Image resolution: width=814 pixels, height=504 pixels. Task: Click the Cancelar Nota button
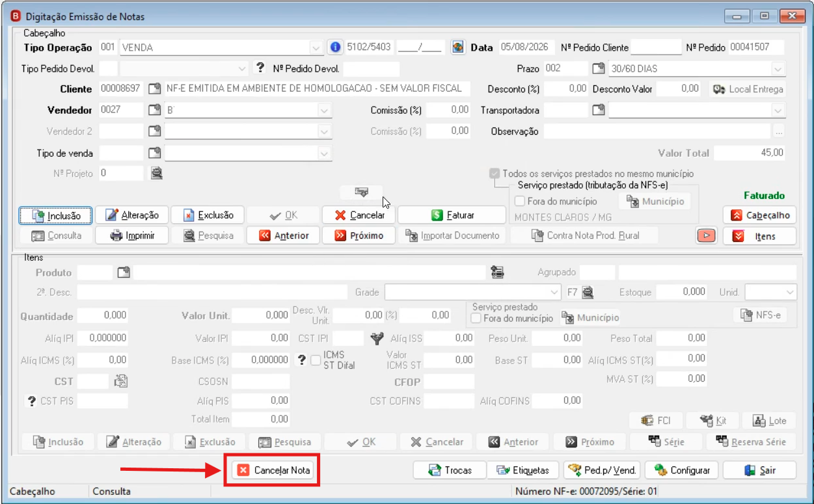[272, 470]
